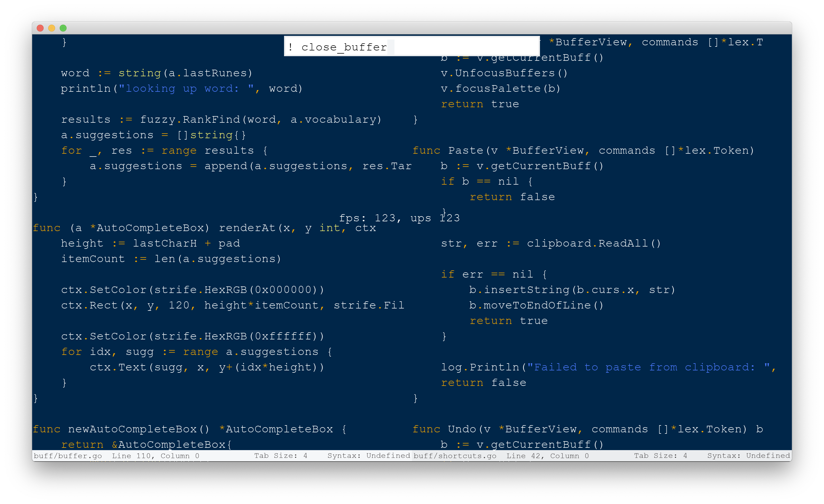The image size is (824, 504).
Task: Click Line 42, Column 0 indicator
Action: [547, 456]
